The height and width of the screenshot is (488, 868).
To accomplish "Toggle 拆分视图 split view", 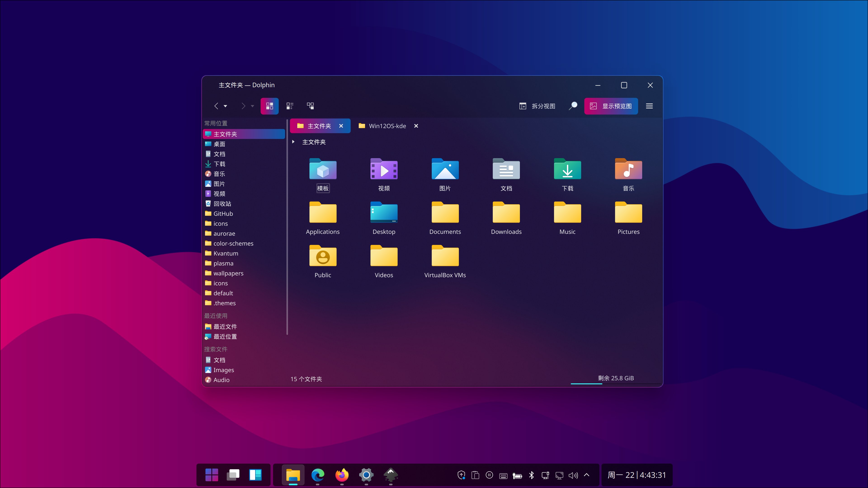I will 537,106.
